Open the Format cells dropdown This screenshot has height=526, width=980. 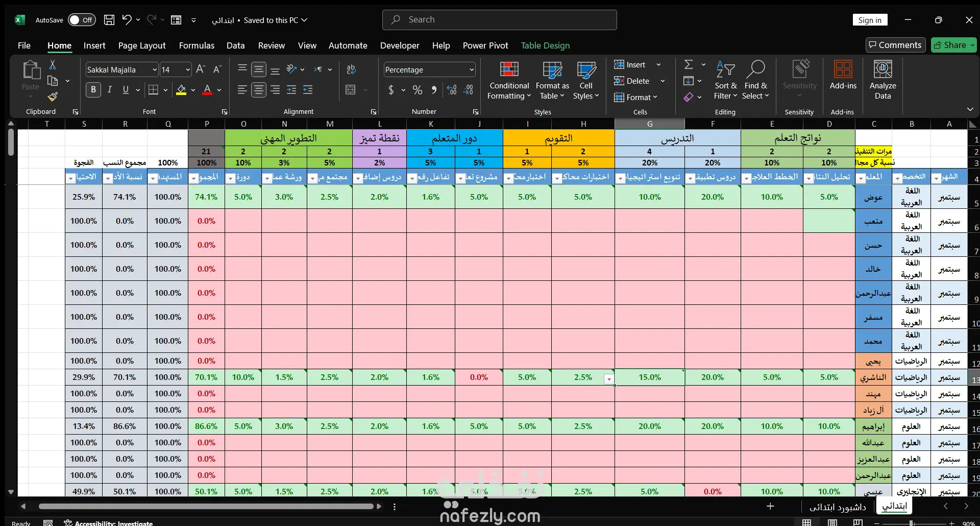coord(635,97)
